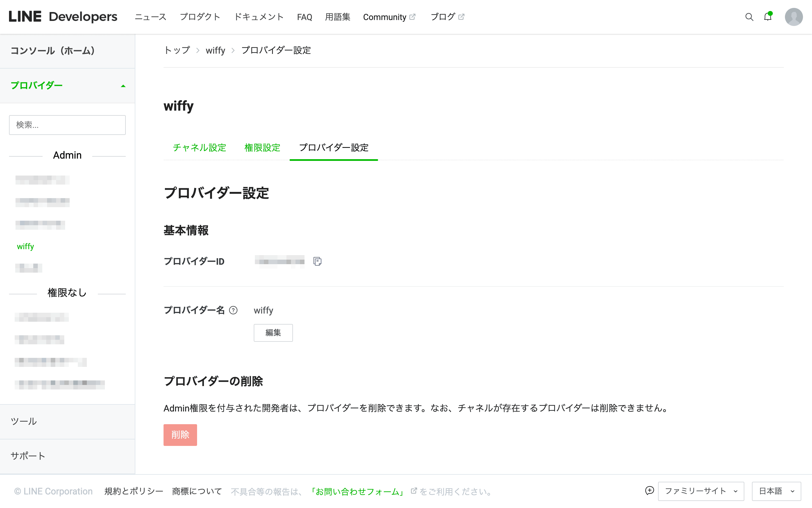Open ツール in the sidebar
Screen dimensions: 812x508
67,421
